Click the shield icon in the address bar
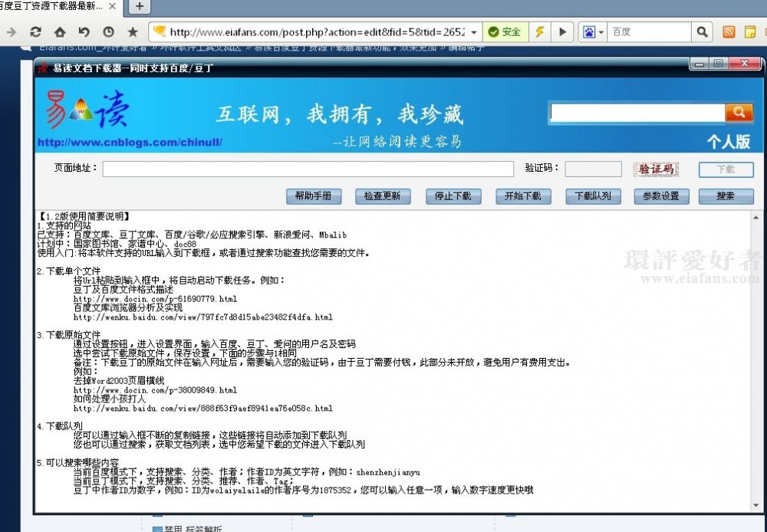767x532 pixels. click(159, 32)
